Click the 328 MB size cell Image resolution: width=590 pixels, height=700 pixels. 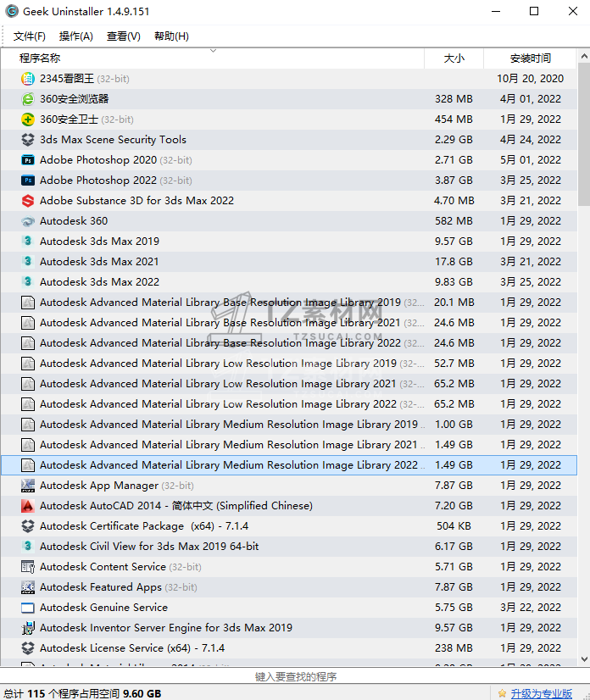point(454,99)
